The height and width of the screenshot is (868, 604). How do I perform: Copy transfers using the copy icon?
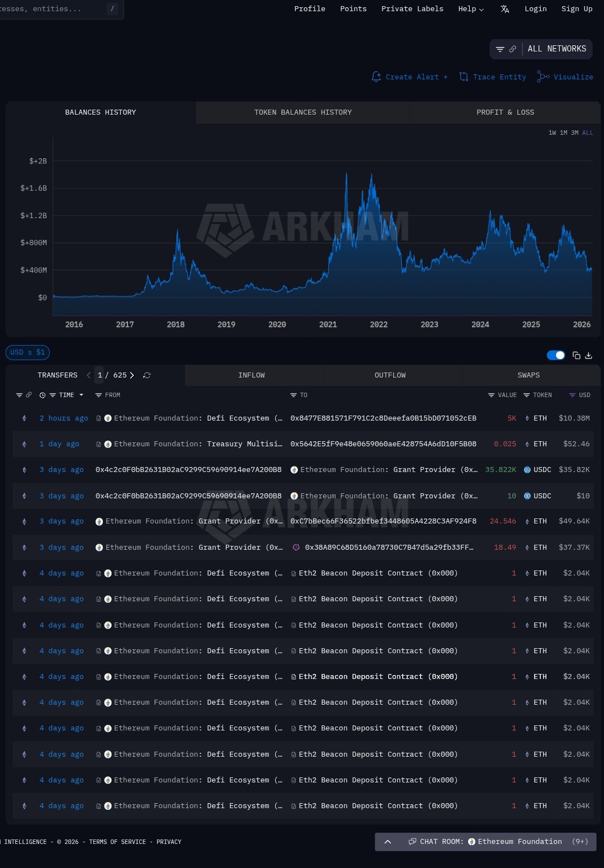576,356
